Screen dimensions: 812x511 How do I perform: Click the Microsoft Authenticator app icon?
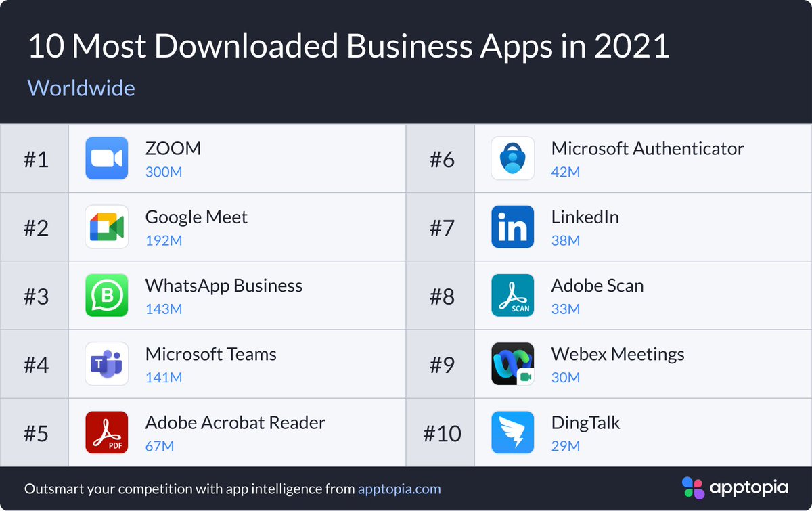(512, 158)
